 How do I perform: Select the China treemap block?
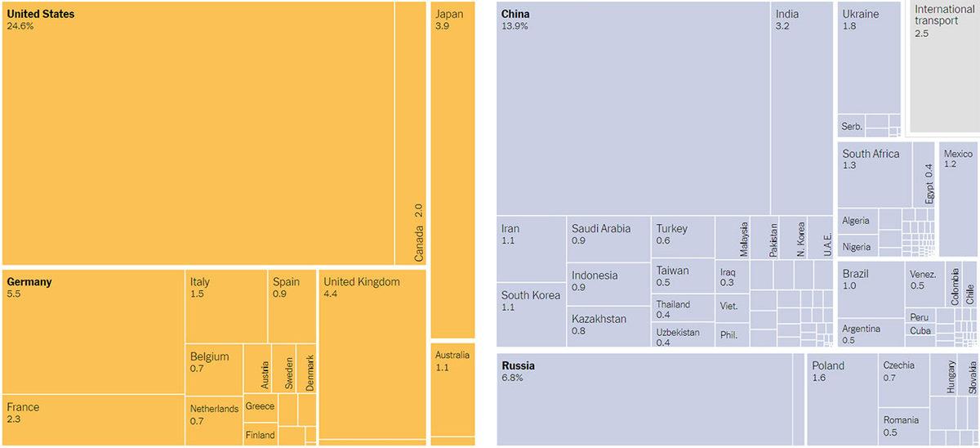coord(633,109)
